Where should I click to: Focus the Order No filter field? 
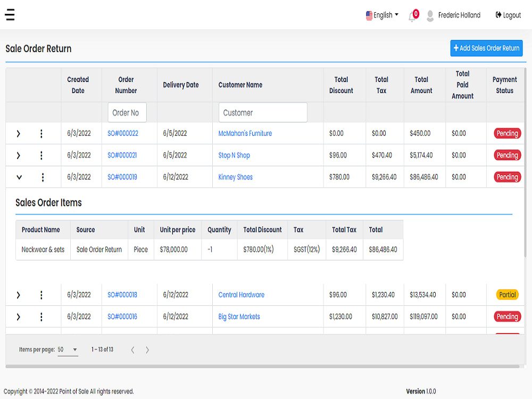pyautogui.click(x=127, y=112)
